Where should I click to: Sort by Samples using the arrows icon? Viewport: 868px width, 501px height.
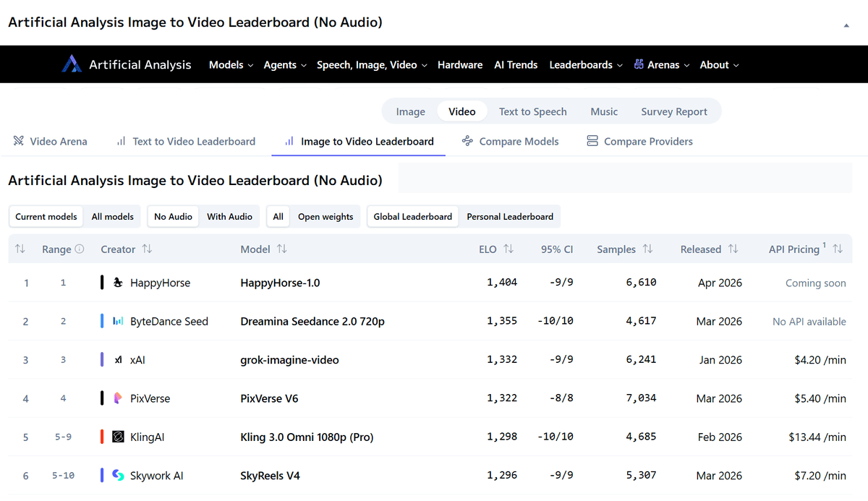point(647,249)
